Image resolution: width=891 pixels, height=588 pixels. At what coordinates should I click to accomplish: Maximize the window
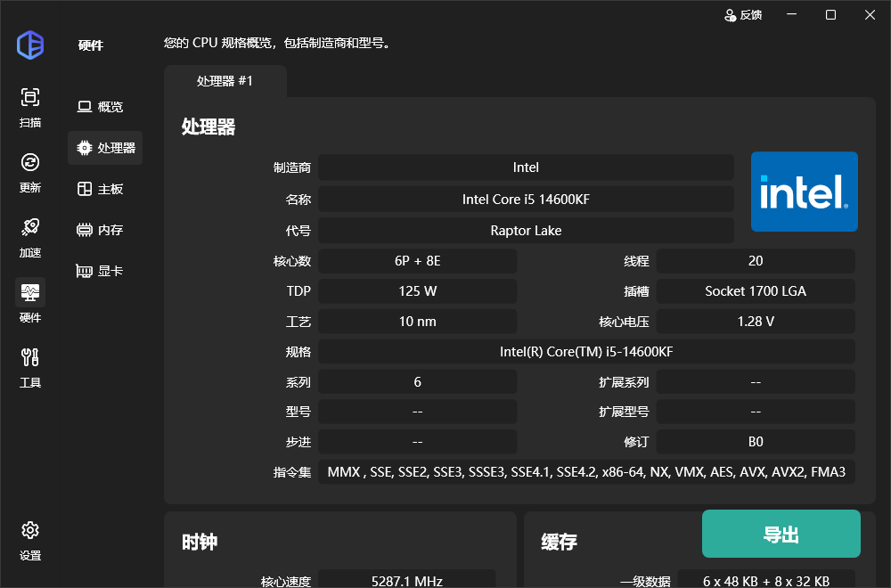point(830,15)
